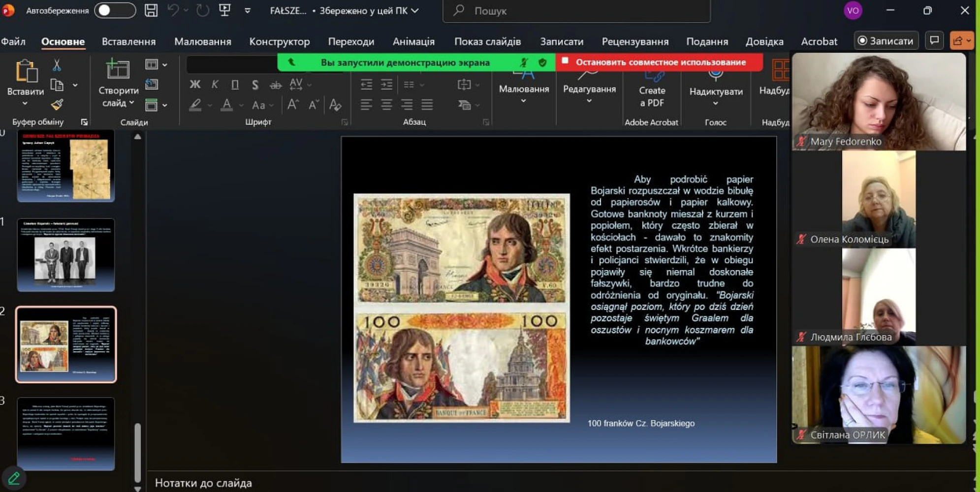Click the decrease indent icon
The width and height of the screenshot is (980, 492).
click(x=366, y=85)
